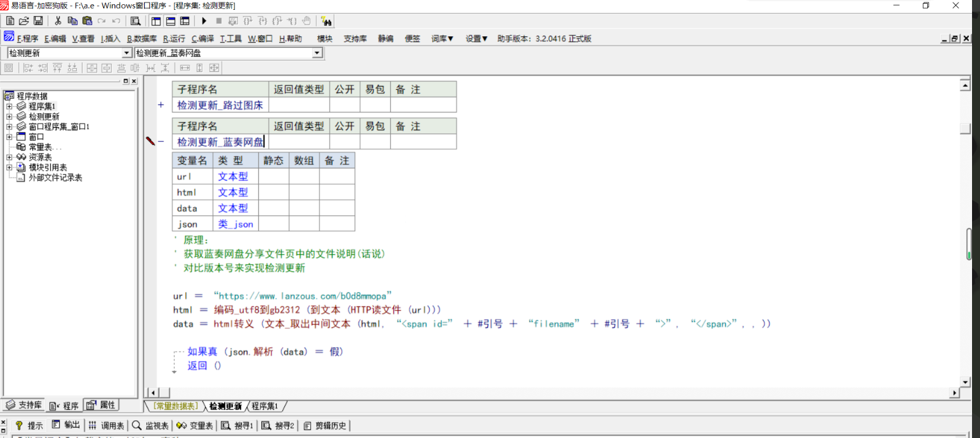This screenshot has width=980, height=438.
Task: Toggle 静态 cell for the url variable
Action: 273,176
